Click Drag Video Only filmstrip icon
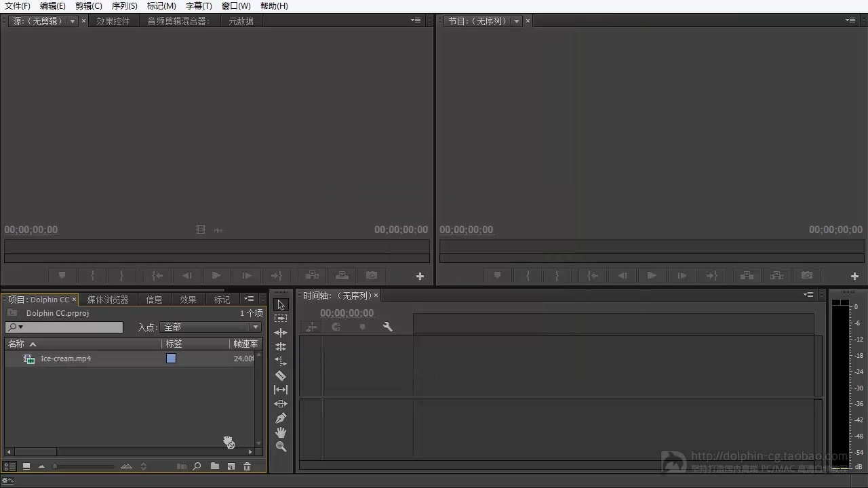 [201, 230]
